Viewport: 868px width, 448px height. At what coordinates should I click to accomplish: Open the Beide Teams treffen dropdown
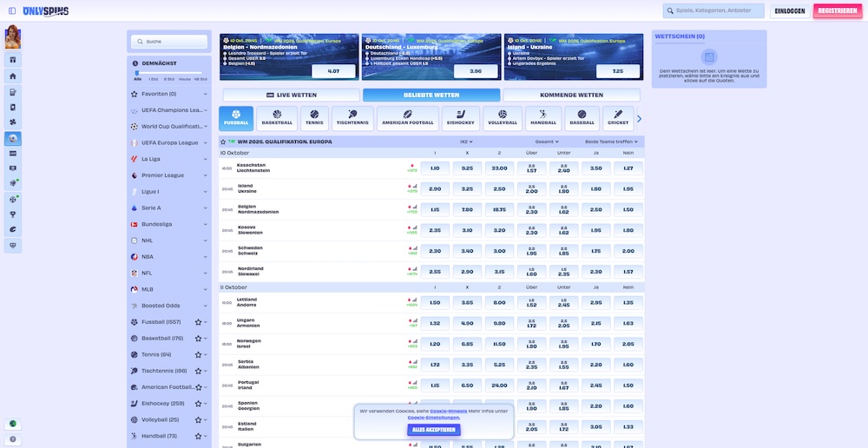tap(611, 142)
